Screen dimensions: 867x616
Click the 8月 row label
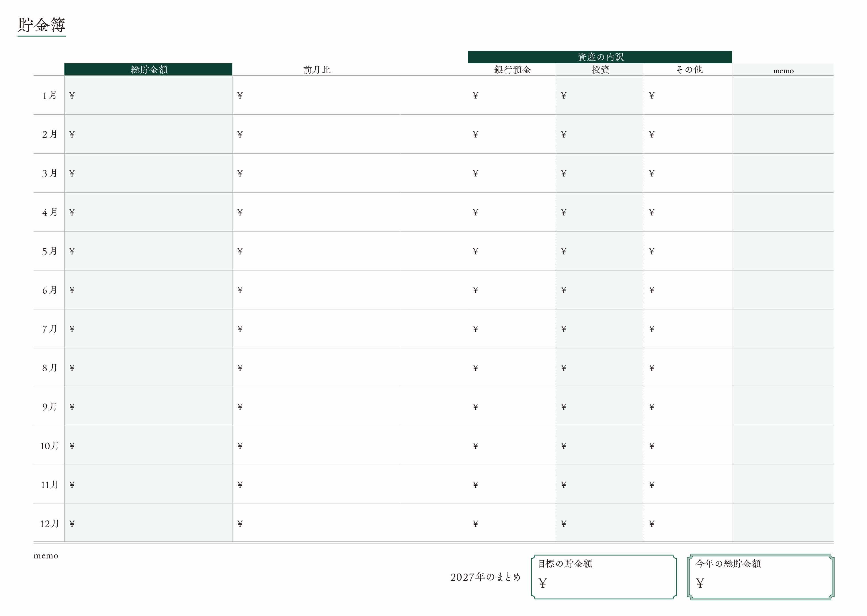pyautogui.click(x=49, y=368)
